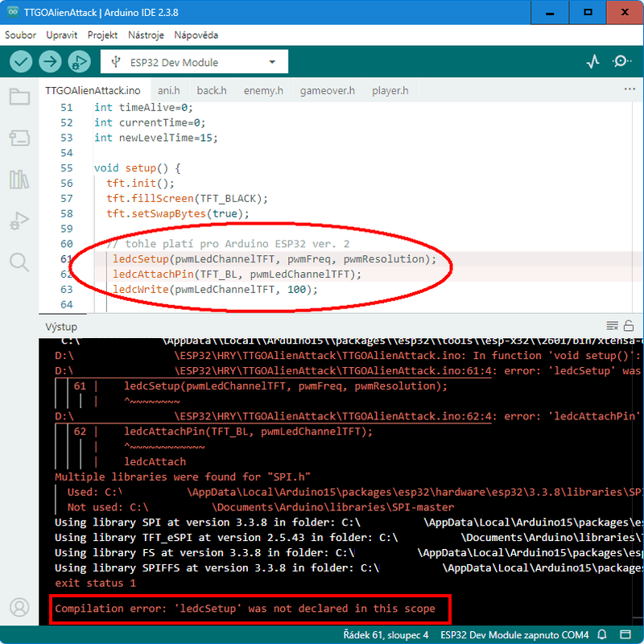Open the Projekt menu

(x=102, y=35)
